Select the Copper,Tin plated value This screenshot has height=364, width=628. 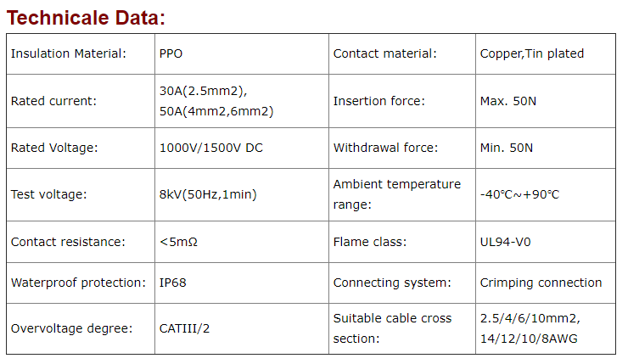[531, 53]
